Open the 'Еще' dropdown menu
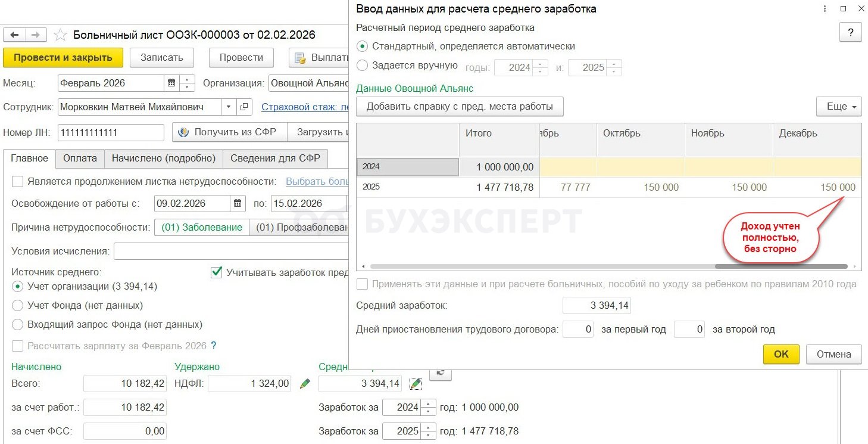Image resolution: width=868 pixels, height=444 pixels. tap(839, 107)
